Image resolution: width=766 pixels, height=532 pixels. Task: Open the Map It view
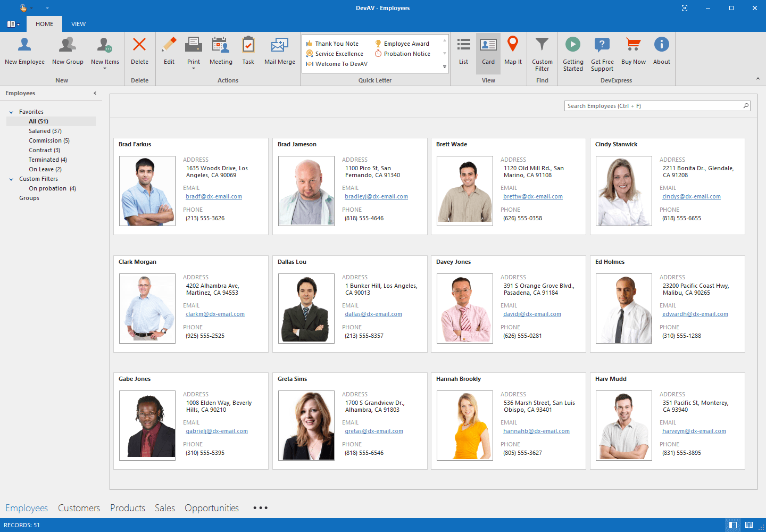point(512,52)
